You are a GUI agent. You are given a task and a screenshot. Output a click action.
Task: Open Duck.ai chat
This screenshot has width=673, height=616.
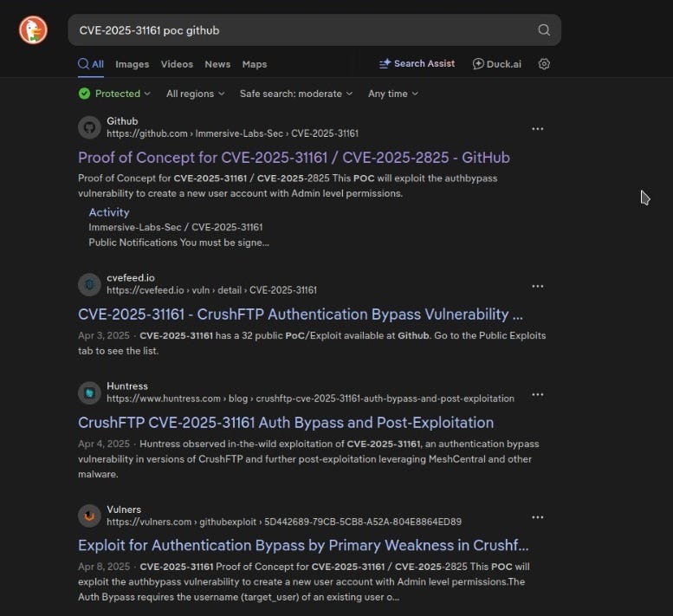tap(497, 64)
